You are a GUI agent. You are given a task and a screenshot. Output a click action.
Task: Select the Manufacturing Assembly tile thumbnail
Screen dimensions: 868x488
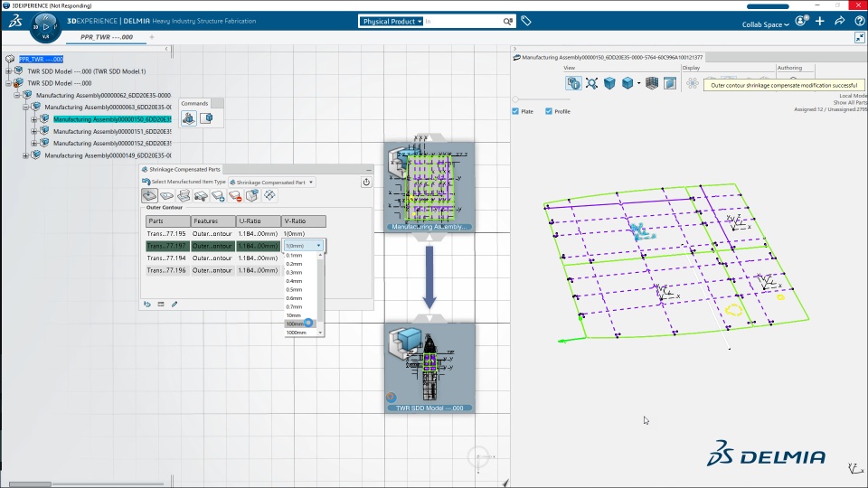click(429, 187)
